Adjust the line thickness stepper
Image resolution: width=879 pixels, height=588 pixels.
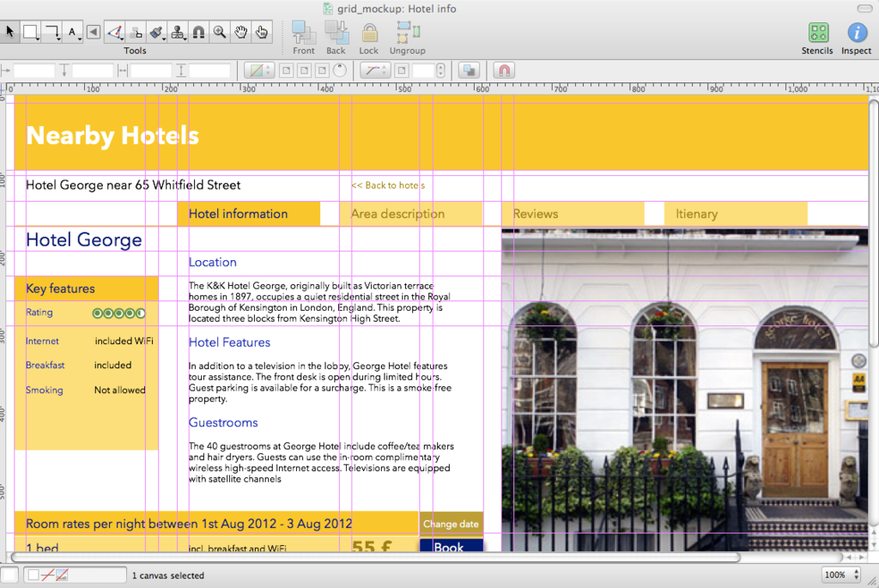click(440, 70)
